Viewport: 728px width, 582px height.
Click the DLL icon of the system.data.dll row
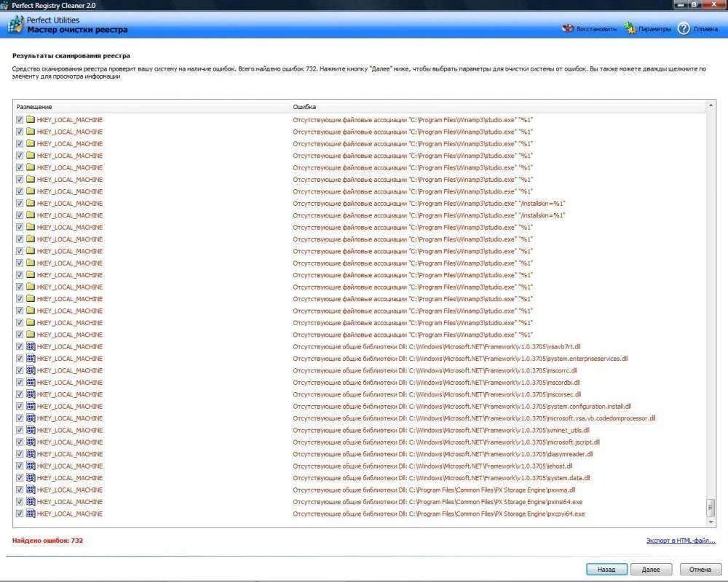pyautogui.click(x=31, y=477)
